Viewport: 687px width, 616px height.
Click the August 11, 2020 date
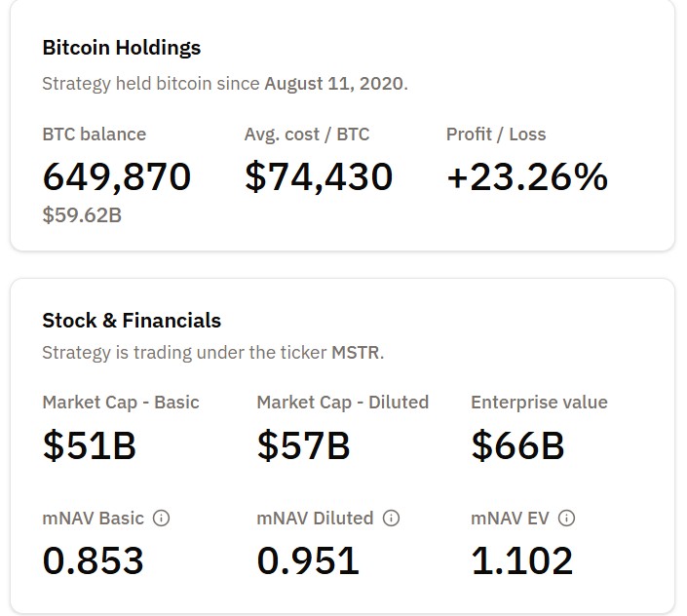tap(333, 83)
